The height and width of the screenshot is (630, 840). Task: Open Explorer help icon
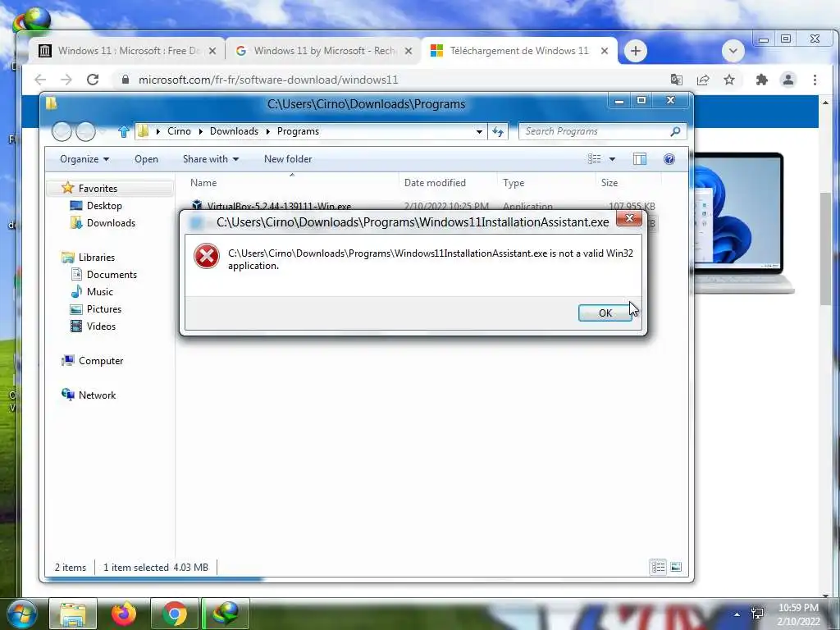[669, 158]
